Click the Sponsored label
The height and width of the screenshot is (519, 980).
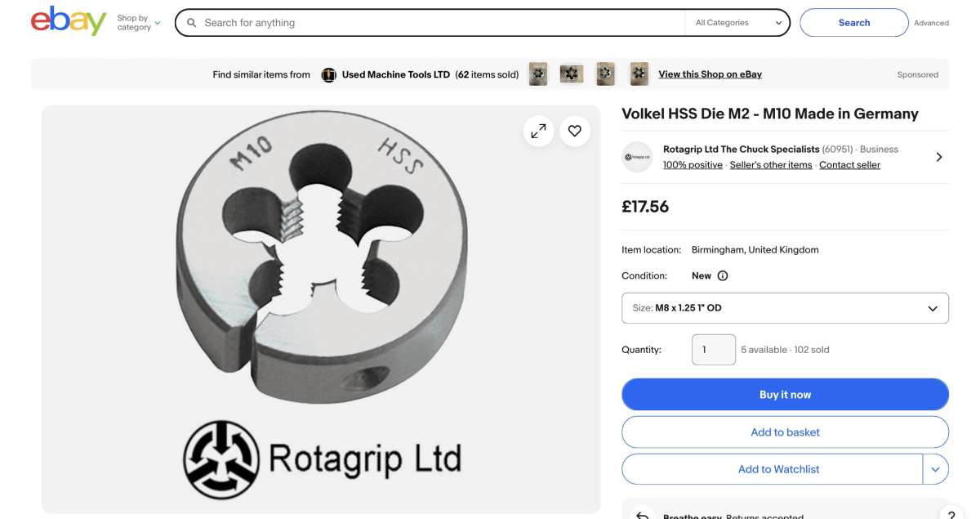[x=918, y=74]
